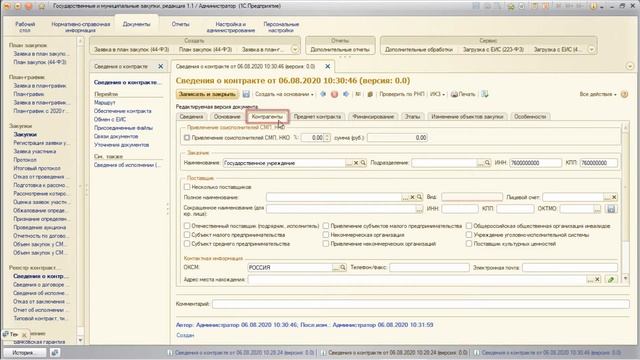Tick Привлечение субъектов малого предпринимательства
Screen dimensions: 640x360
(326, 226)
